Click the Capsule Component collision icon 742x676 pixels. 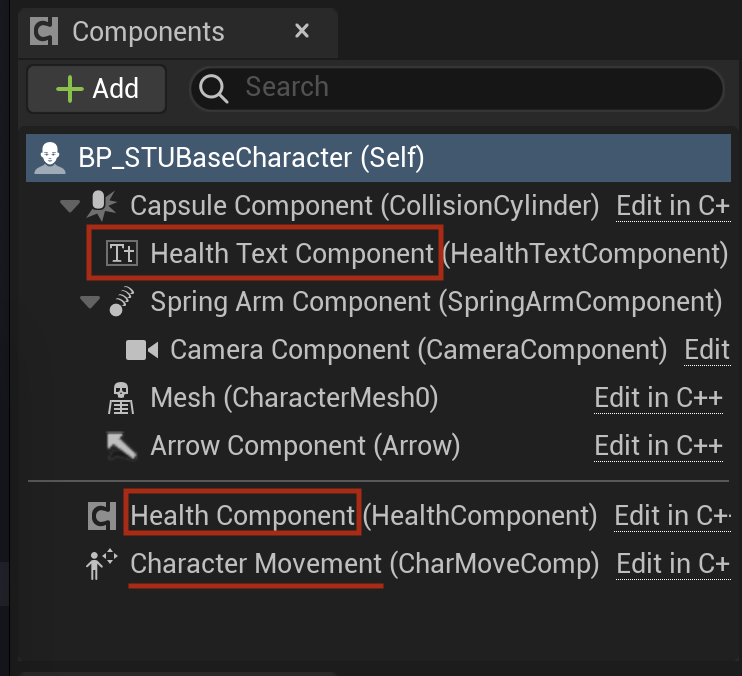click(102, 205)
